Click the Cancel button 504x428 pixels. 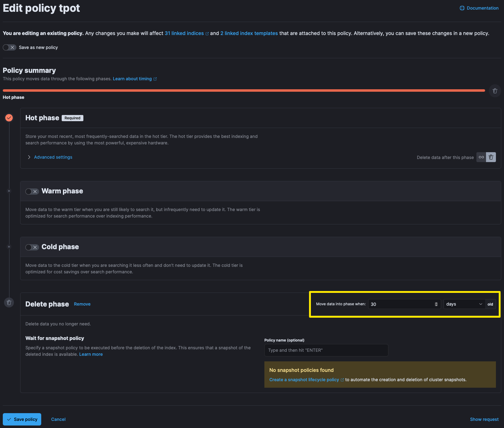[x=58, y=419]
